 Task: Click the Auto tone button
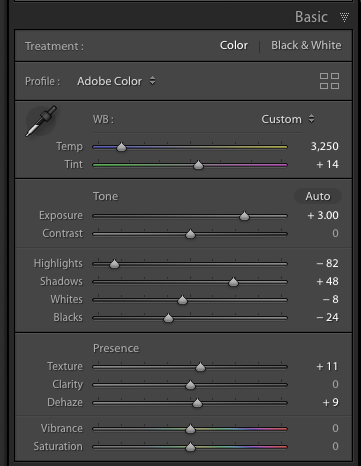(318, 196)
